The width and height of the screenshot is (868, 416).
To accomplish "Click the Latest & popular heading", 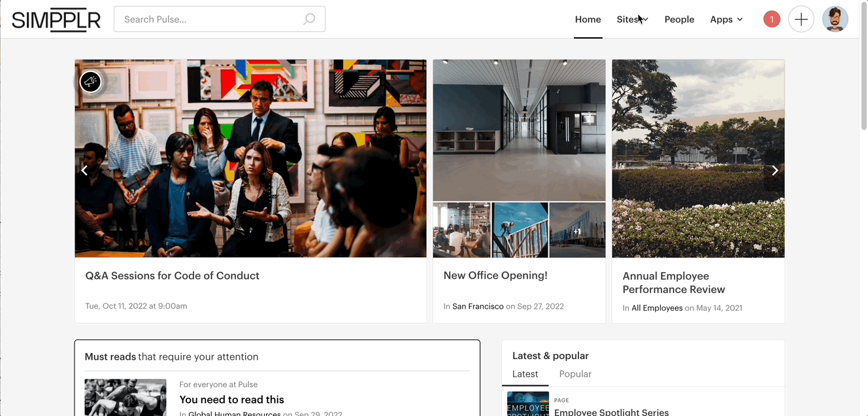I will 550,356.
